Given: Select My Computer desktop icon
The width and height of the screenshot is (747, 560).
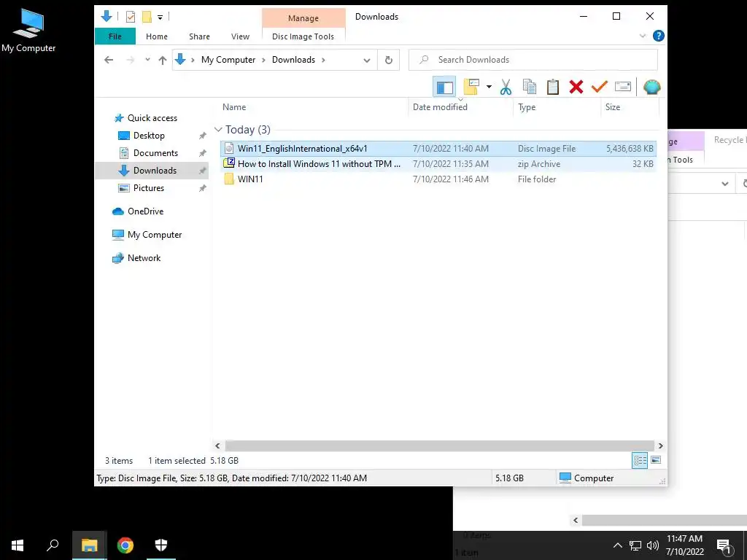Looking at the screenshot, I should click(x=28, y=31).
